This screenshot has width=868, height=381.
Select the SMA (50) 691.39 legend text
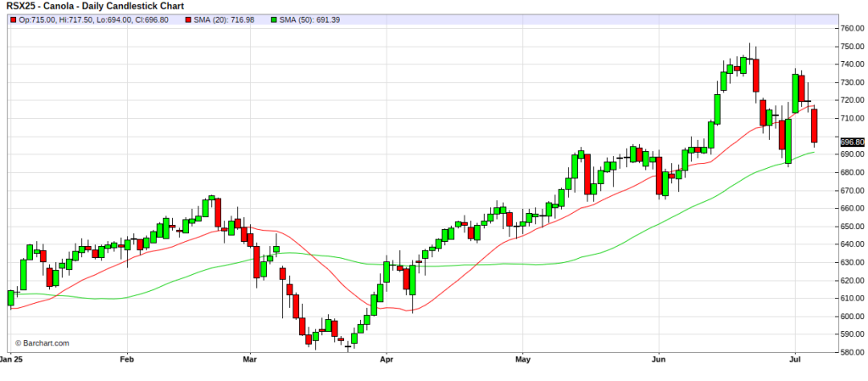[310, 18]
